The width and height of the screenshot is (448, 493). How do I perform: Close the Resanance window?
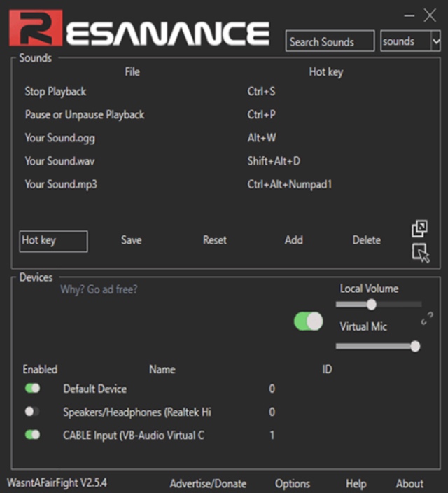coord(430,15)
